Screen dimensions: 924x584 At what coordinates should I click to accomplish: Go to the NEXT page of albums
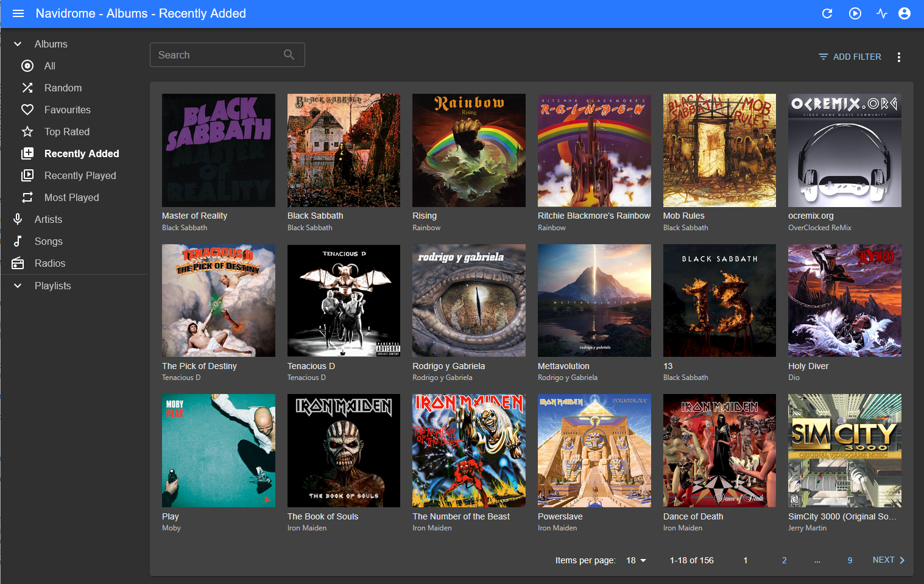click(x=888, y=560)
